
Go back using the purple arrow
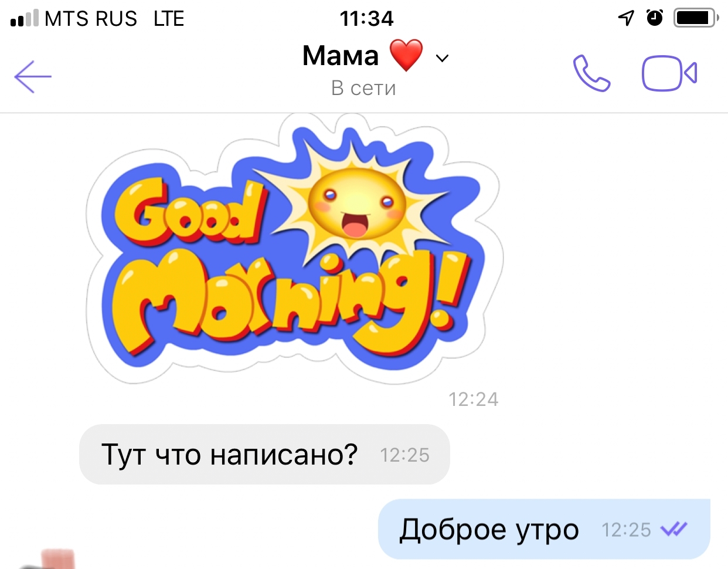point(33,76)
